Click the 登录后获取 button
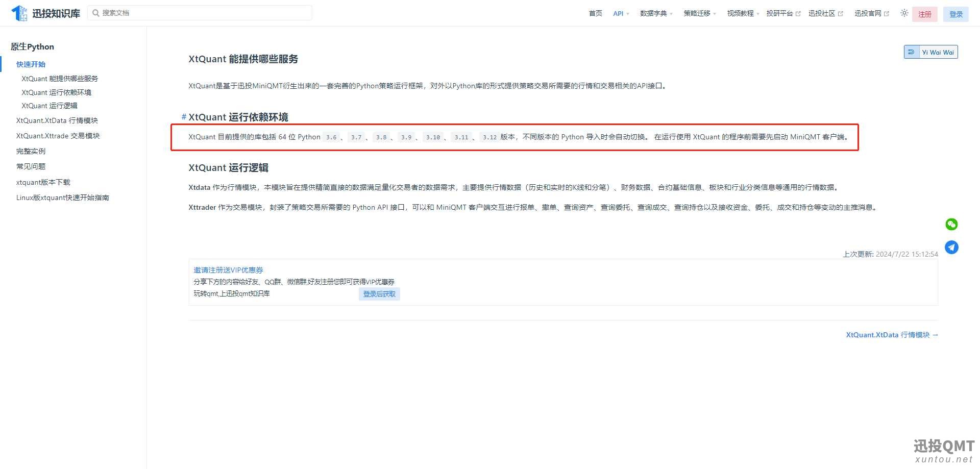 pos(379,294)
